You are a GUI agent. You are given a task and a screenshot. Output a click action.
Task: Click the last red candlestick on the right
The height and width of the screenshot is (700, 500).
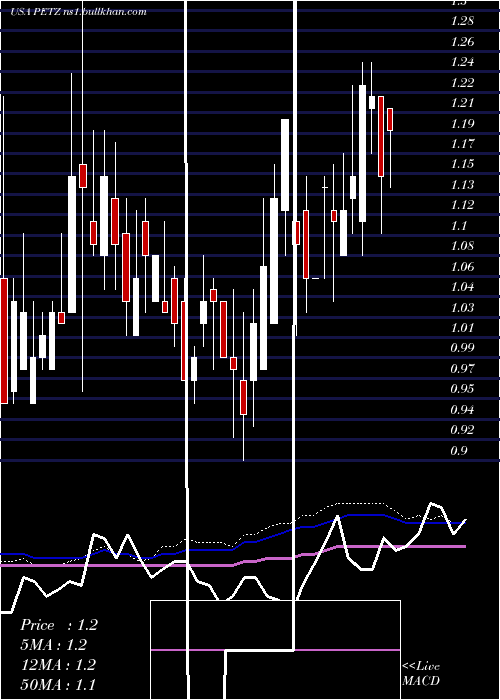point(390,119)
